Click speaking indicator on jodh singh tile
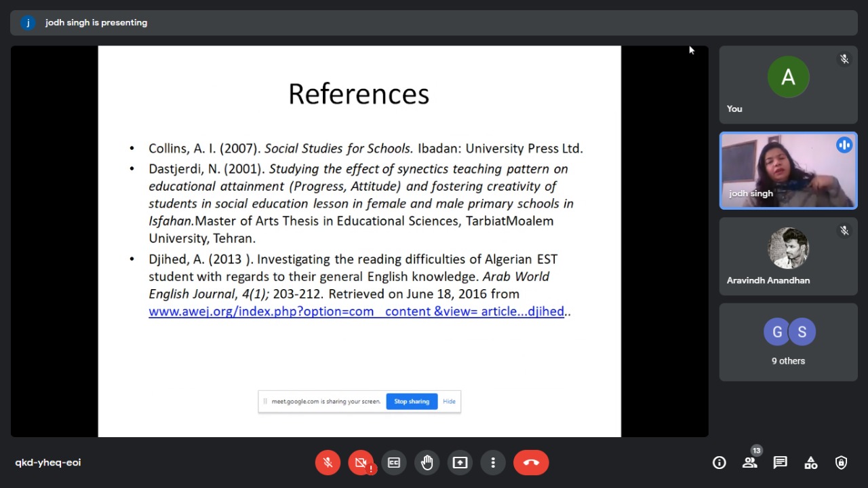This screenshot has width=868, height=488. 844,145
